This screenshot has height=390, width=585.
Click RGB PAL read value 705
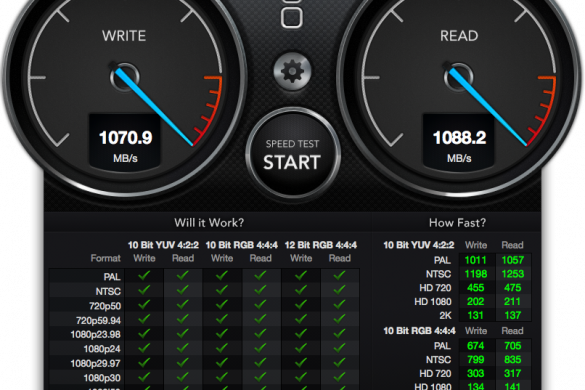(x=513, y=346)
